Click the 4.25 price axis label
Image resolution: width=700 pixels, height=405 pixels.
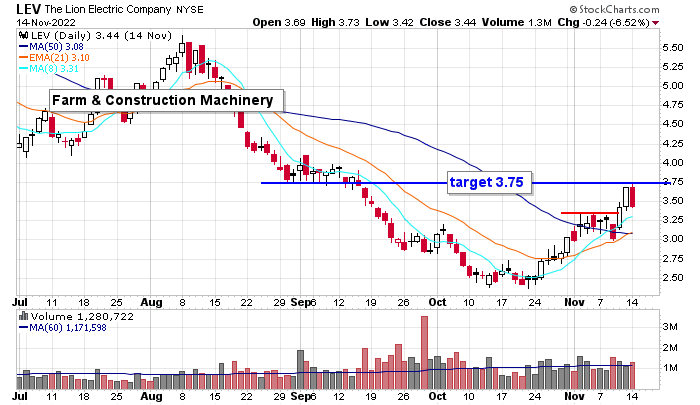[x=672, y=143]
